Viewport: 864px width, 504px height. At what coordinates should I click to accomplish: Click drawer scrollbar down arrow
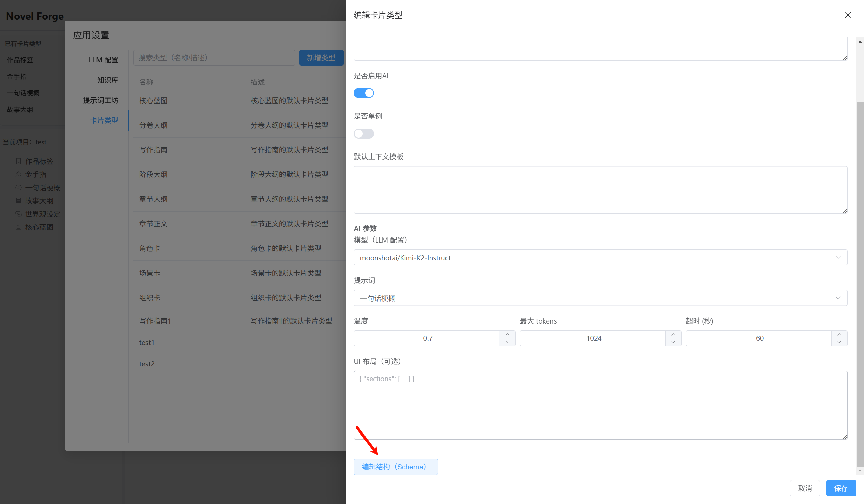pos(860,471)
